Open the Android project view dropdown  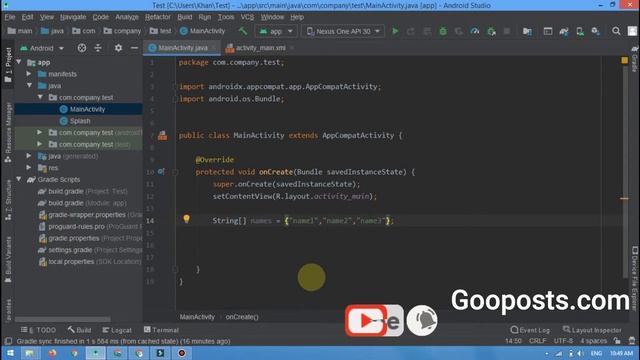pos(42,48)
